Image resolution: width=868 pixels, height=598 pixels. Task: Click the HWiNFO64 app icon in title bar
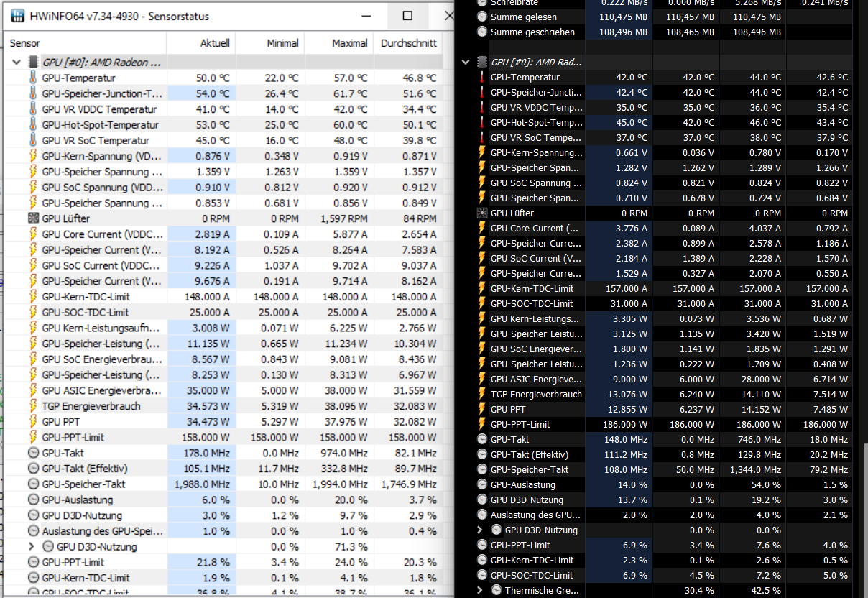[17, 15]
